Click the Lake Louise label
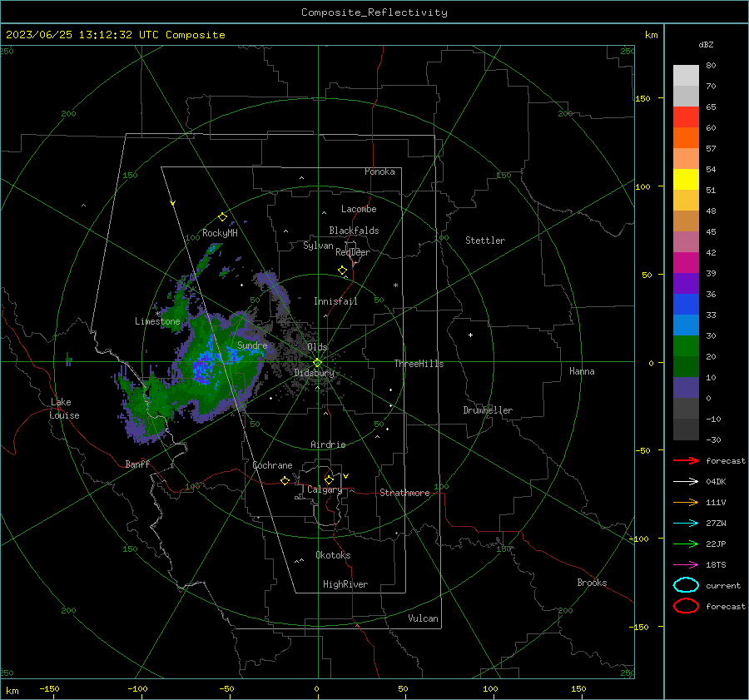The height and width of the screenshot is (700, 749). pos(64,409)
